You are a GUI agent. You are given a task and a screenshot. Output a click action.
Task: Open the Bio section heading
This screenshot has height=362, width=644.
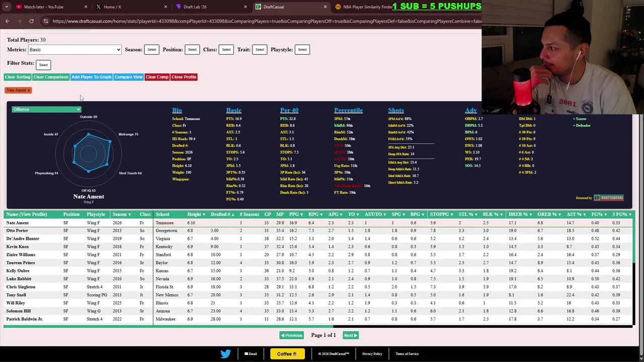coord(177,110)
